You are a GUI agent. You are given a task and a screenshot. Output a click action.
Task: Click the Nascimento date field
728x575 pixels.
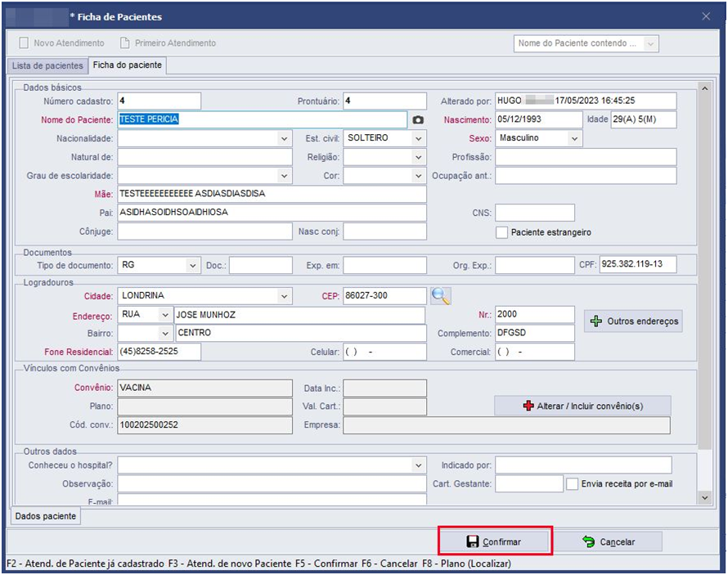pyautogui.click(x=538, y=119)
